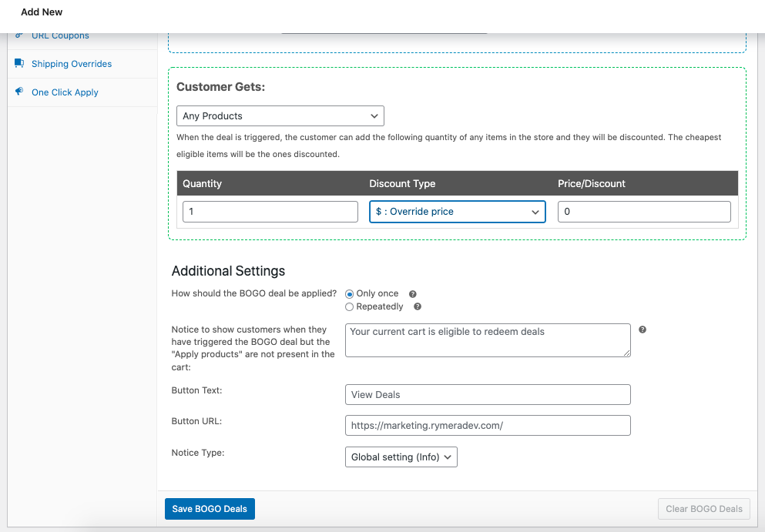The image size is (765, 532).
Task: Click the help icon beside the notice textarea
Action: [x=643, y=330]
